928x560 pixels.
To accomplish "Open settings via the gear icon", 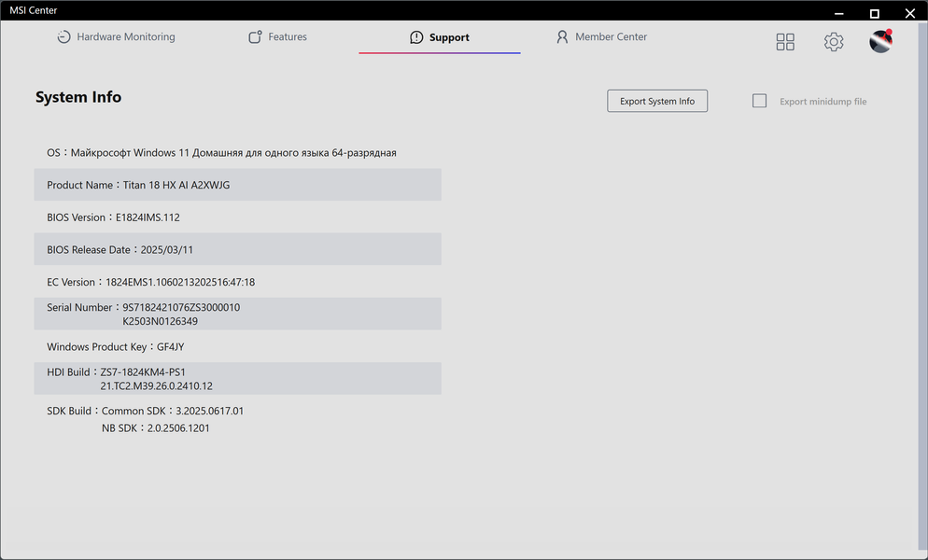I will coord(834,42).
